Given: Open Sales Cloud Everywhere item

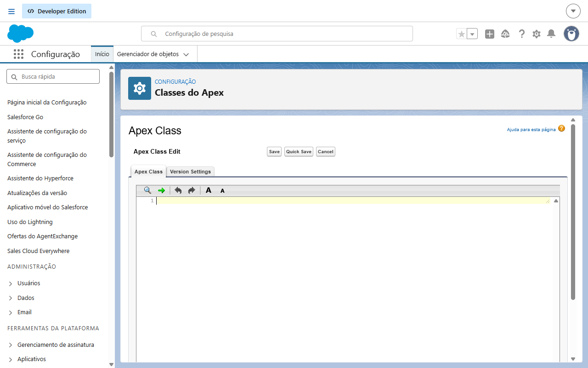Looking at the screenshot, I should [x=39, y=251].
